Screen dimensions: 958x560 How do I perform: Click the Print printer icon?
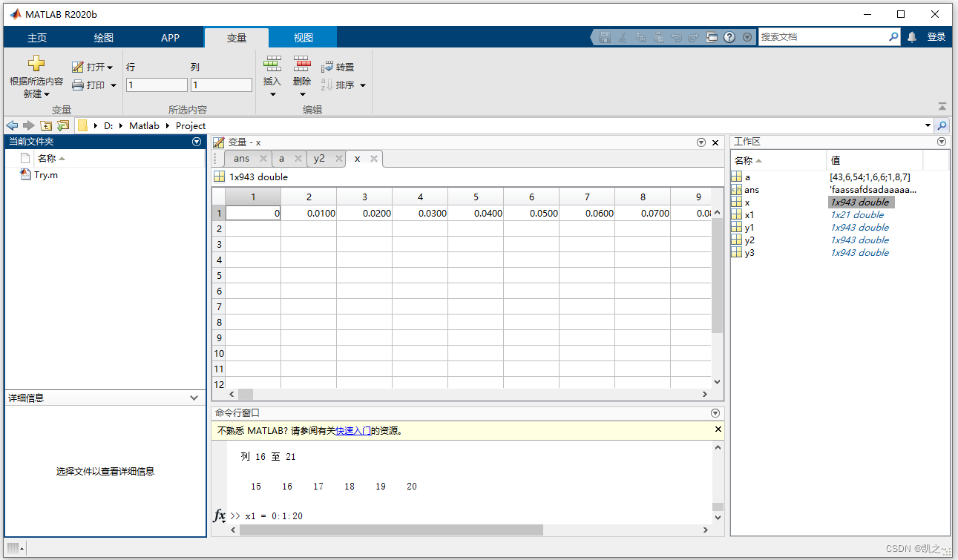(x=78, y=85)
